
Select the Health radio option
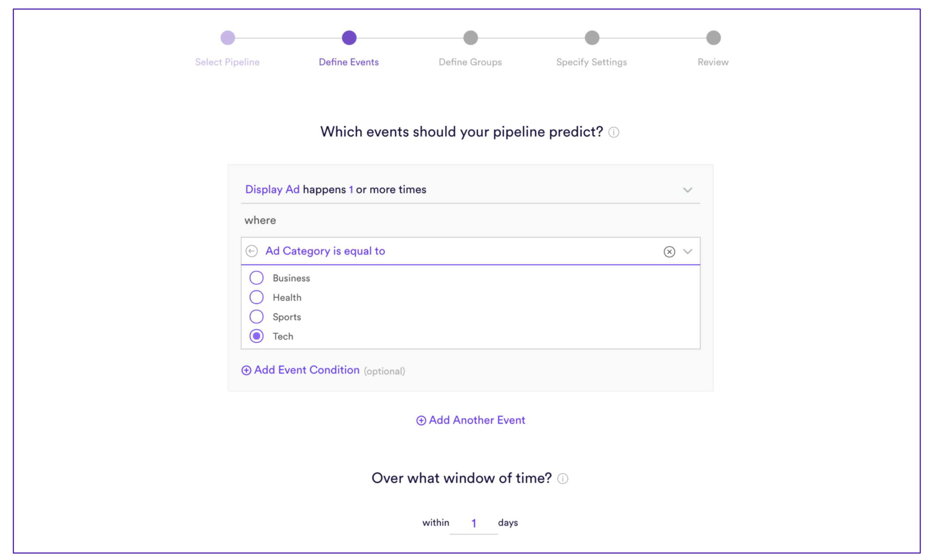pos(256,297)
